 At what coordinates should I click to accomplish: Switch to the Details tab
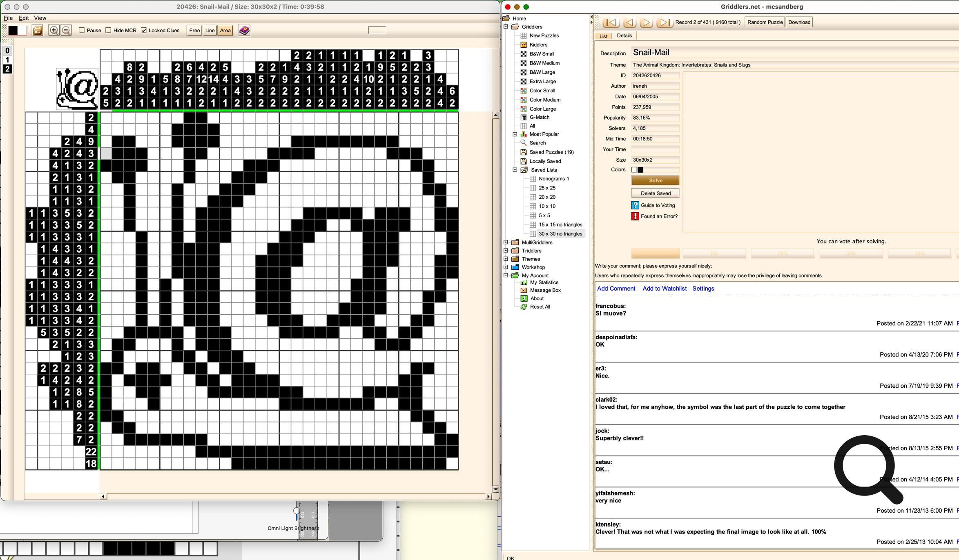pyautogui.click(x=624, y=36)
